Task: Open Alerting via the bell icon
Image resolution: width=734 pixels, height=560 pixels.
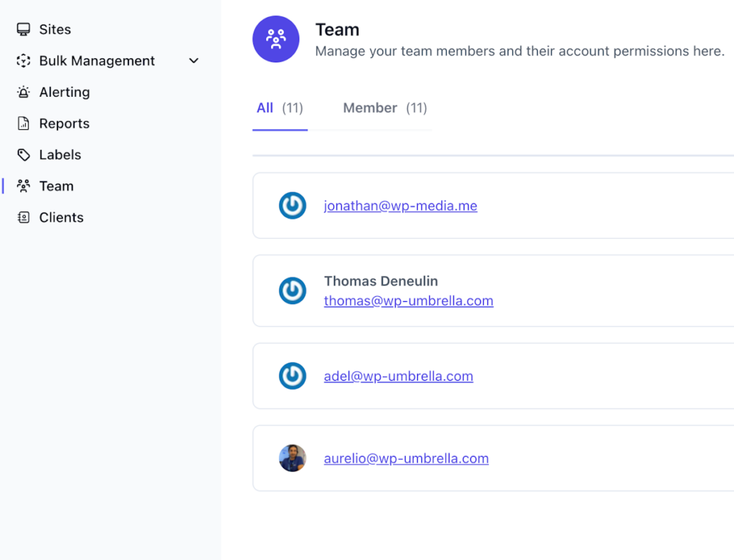Action: click(23, 92)
